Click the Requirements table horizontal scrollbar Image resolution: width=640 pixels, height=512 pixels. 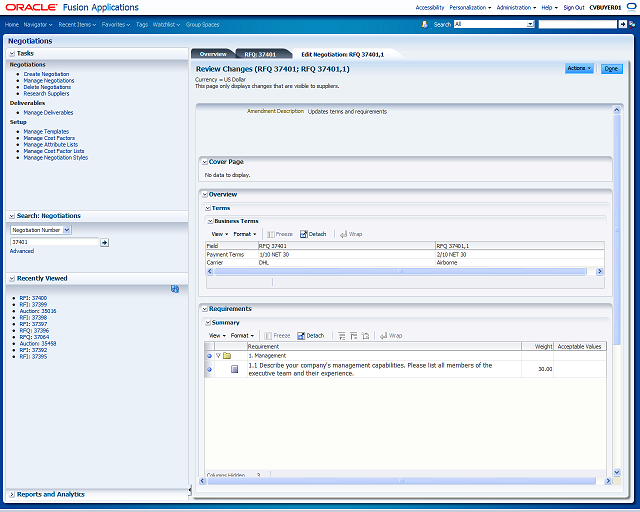402,481
